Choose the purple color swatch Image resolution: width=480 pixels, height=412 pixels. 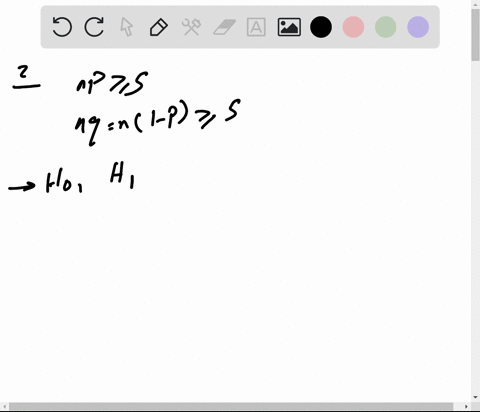pyautogui.click(x=418, y=27)
